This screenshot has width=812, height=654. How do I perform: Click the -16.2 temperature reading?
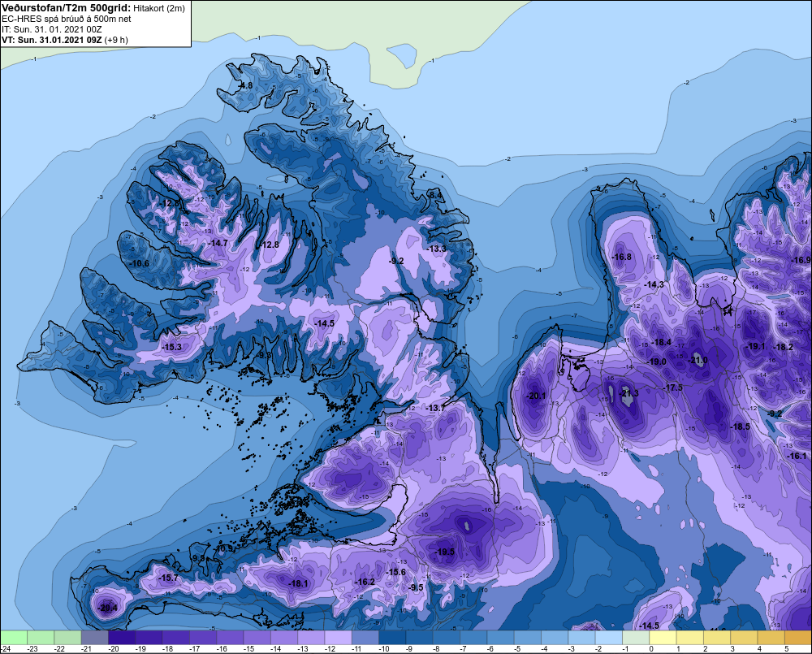tap(365, 582)
